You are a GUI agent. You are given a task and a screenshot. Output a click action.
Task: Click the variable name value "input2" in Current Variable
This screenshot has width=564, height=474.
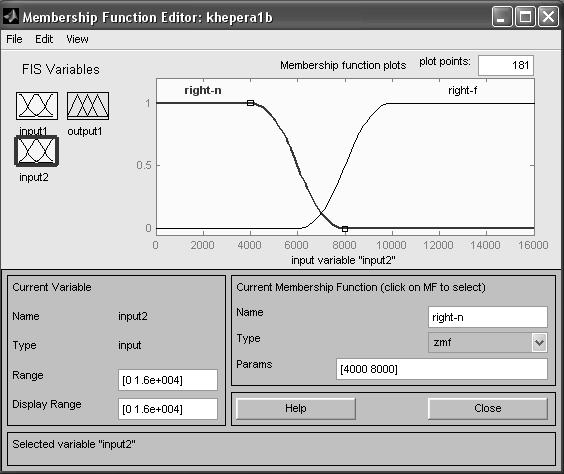(133, 316)
